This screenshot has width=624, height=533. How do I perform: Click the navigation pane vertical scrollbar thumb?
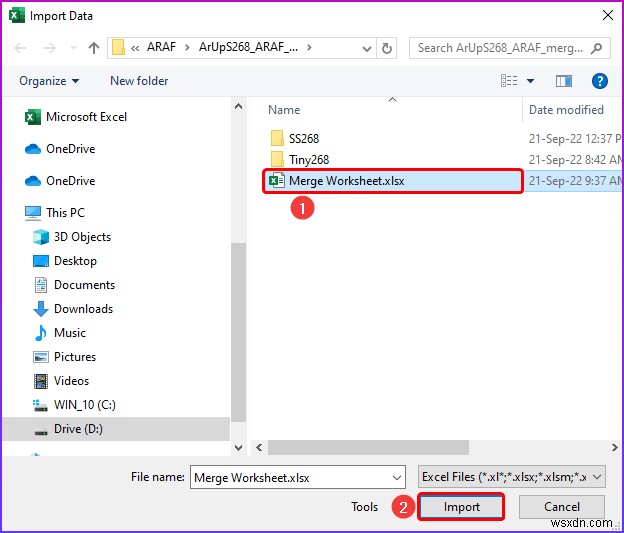click(238, 332)
